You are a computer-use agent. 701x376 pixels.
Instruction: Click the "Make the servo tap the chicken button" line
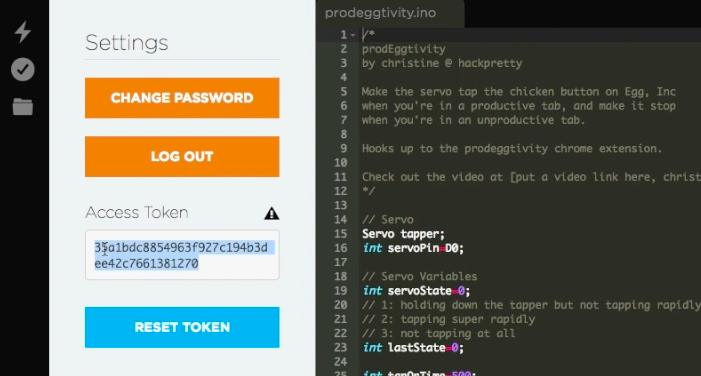click(519, 92)
